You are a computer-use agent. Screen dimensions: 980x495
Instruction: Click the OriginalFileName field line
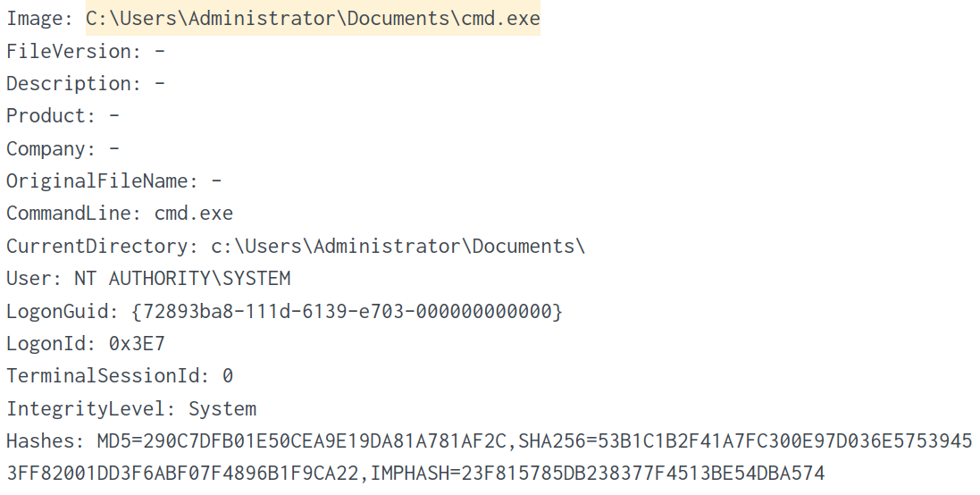point(113,180)
